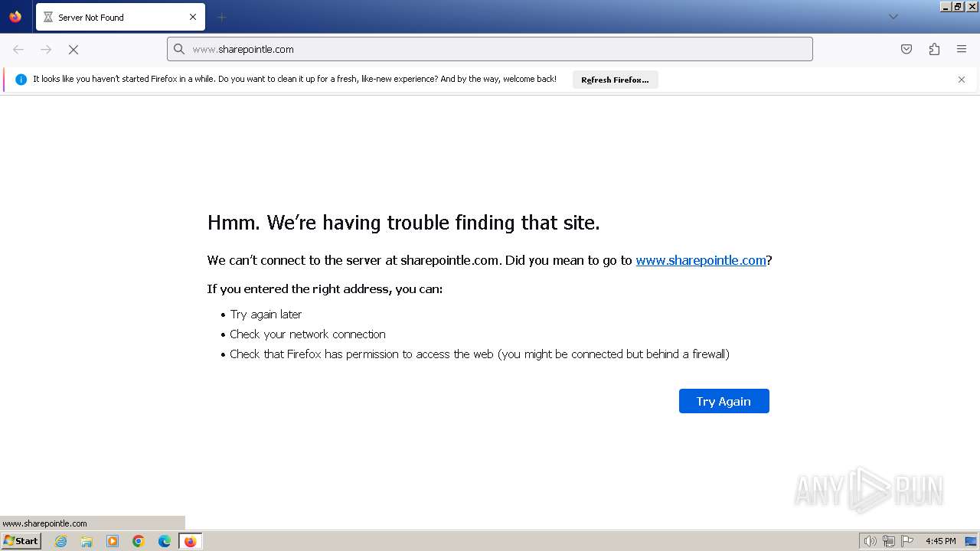Restore down the Firefox window

959,6
